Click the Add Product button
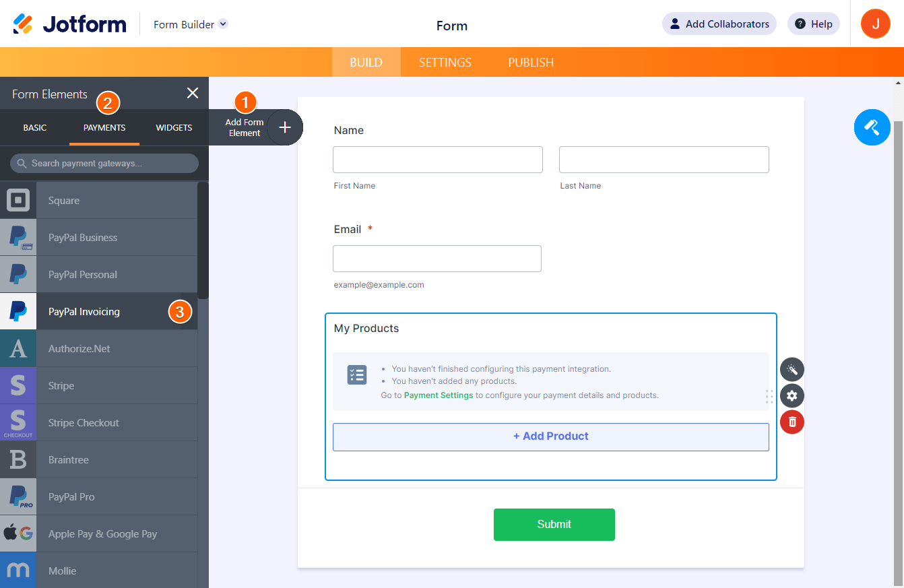Viewport: 904px width, 588px height. point(551,436)
